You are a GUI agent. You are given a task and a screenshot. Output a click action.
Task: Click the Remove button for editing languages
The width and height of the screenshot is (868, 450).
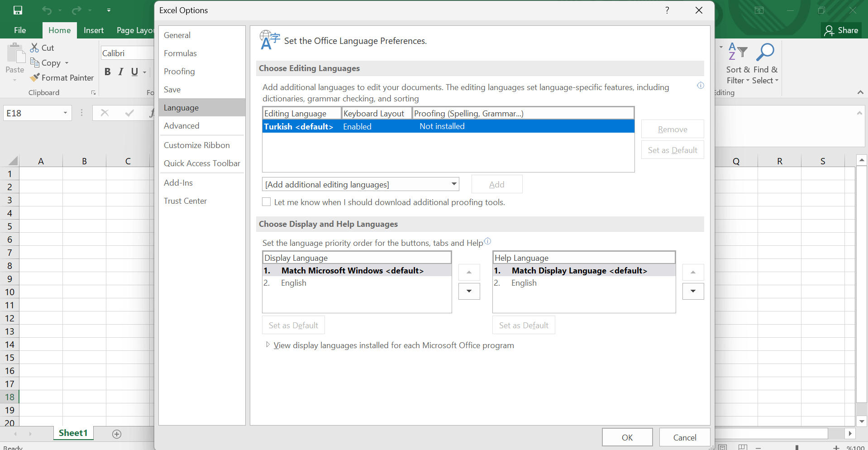(x=672, y=129)
